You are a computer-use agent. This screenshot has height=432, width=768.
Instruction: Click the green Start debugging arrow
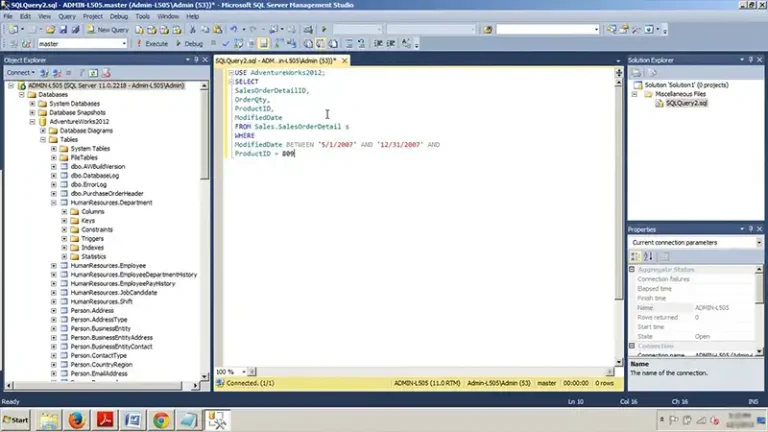click(324, 30)
